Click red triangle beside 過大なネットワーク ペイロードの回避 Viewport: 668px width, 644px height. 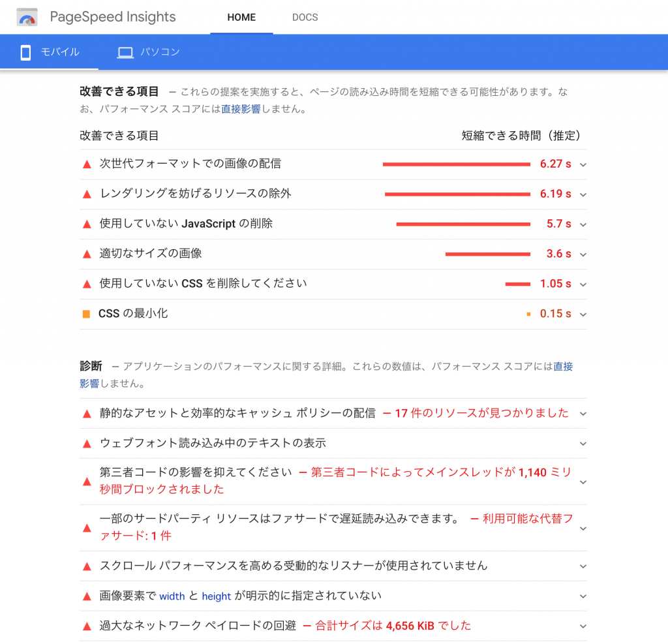pyautogui.click(x=87, y=626)
